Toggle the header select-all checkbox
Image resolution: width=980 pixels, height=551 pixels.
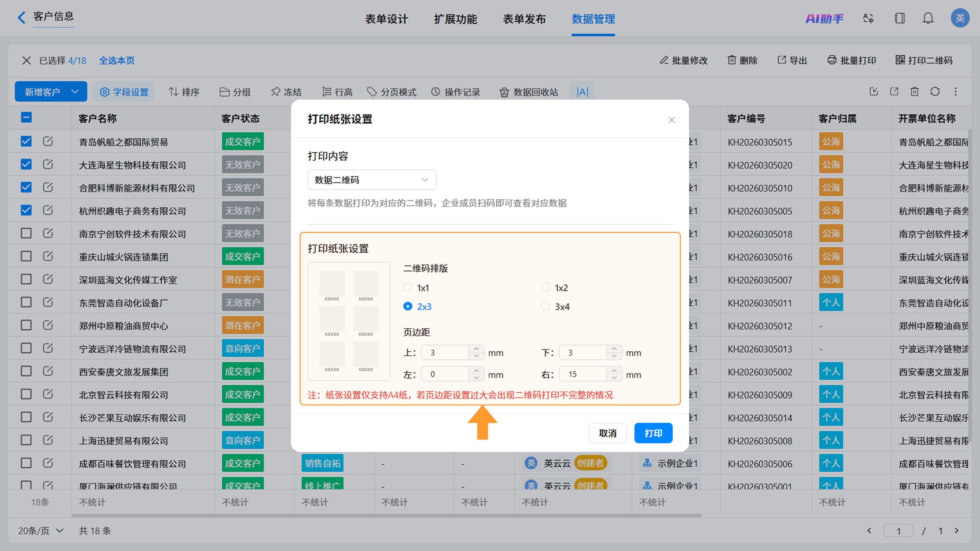point(26,118)
